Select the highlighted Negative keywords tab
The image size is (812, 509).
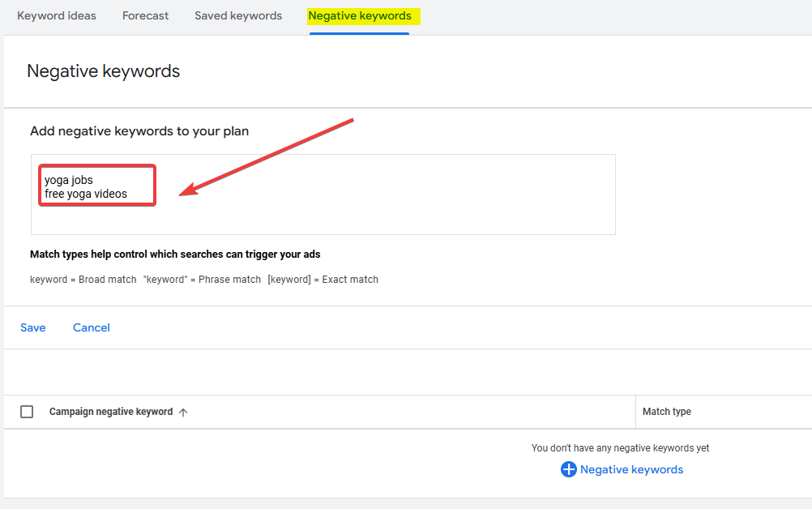359,15
